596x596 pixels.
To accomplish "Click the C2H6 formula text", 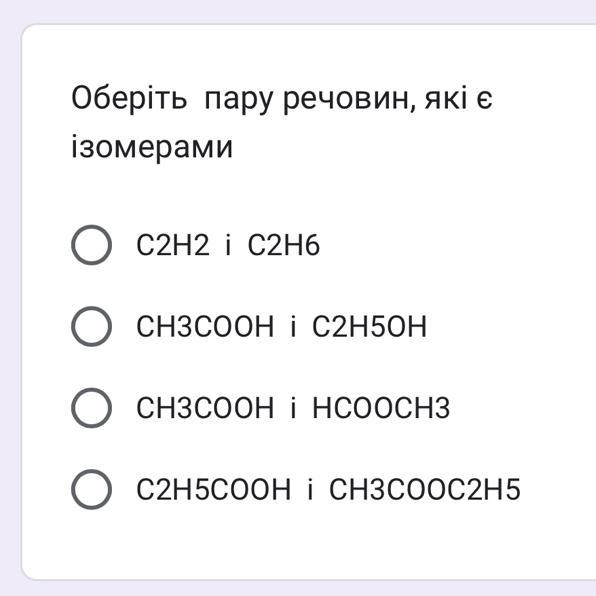I will click(284, 245).
